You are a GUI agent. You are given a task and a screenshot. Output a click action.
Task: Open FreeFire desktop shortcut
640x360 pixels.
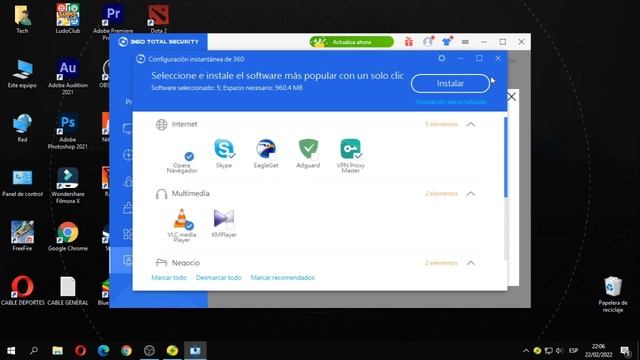(x=22, y=236)
